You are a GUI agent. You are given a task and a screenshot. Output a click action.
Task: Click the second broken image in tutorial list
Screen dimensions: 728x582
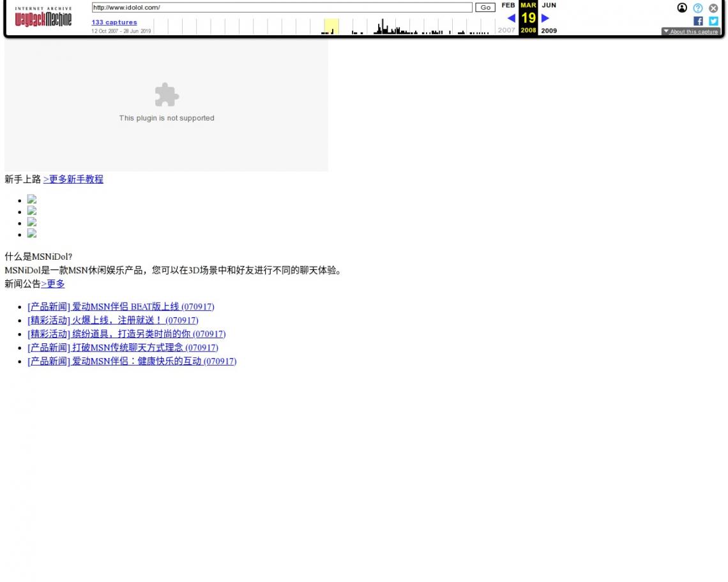click(x=31, y=211)
